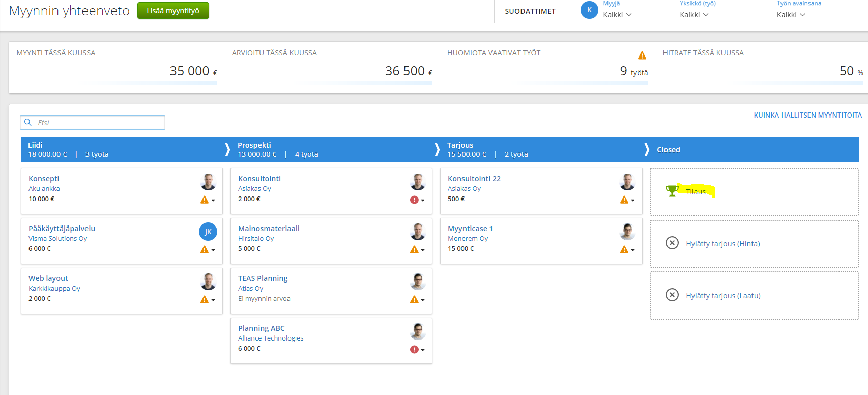Click the Alliance Technologies customer link
Image resolution: width=868 pixels, height=395 pixels.
[x=271, y=338]
